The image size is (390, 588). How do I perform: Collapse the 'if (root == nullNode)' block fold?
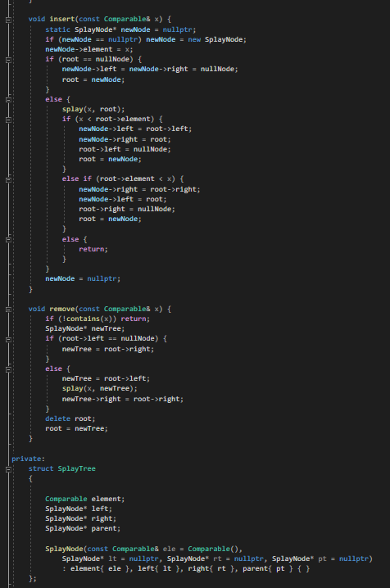(x=8, y=60)
